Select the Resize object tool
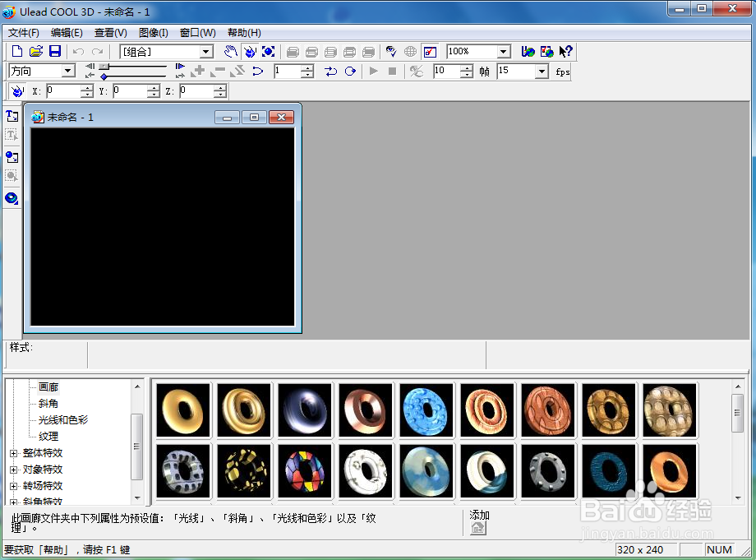Image resolution: width=756 pixels, height=560 pixels. click(269, 52)
